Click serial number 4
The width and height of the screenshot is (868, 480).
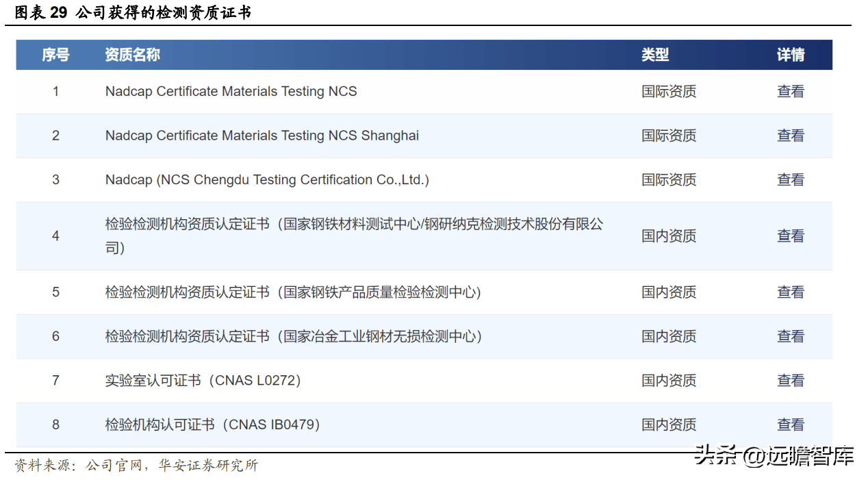pos(56,236)
